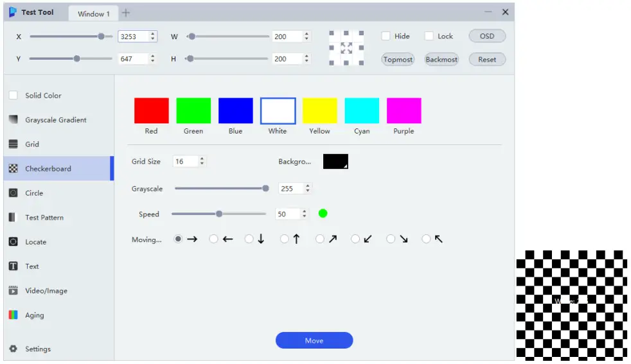Click the Topmost button
Image resolution: width=631 pixels, height=364 pixels.
tap(398, 59)
